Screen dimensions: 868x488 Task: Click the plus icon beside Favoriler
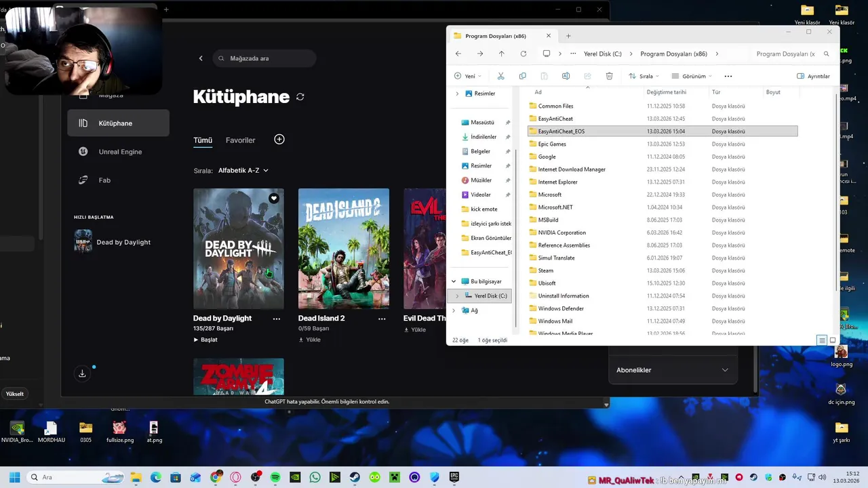pos(279,139)
